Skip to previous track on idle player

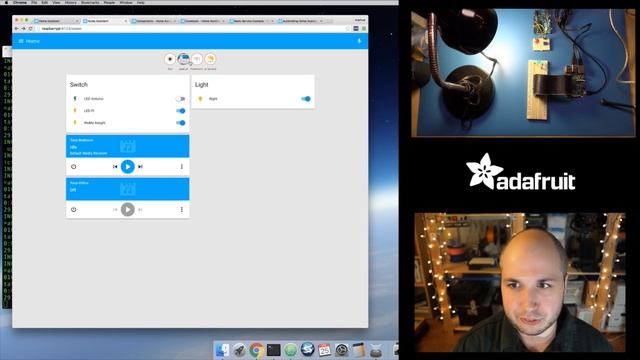coord(115,167)
